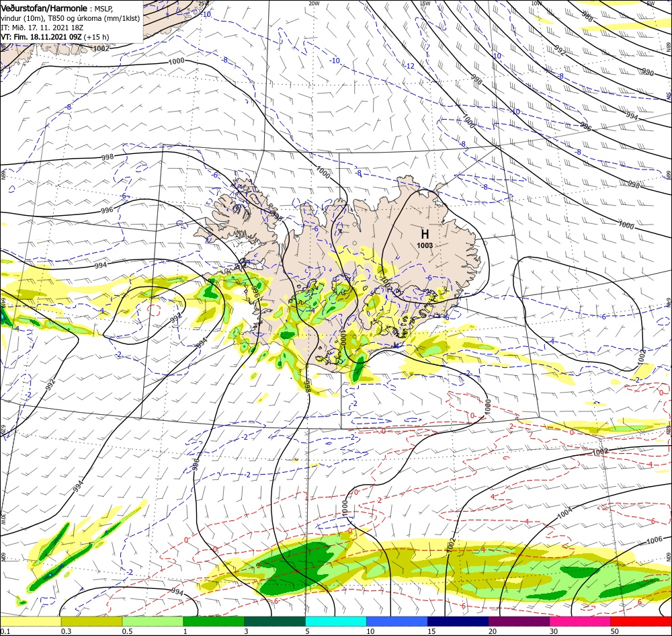Click the '990' isobar label
672x636 pixels.
647,73
